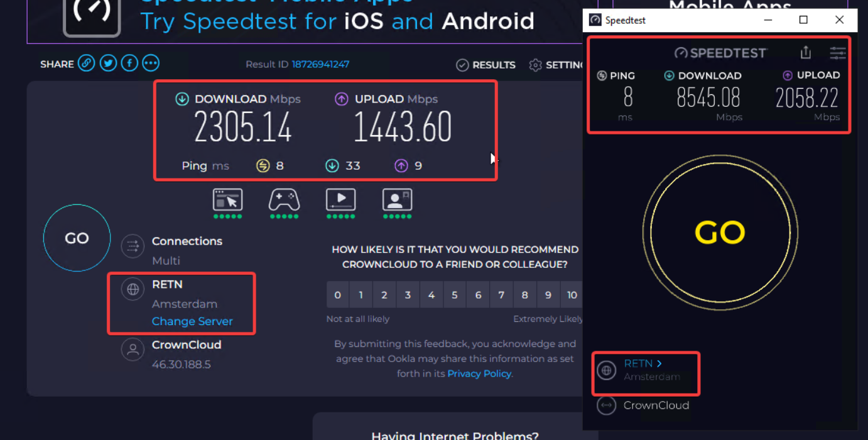Open the SETTINGS gear on the webpage
The width and height of the screenshot is (868, 440).
pos(535,65)
